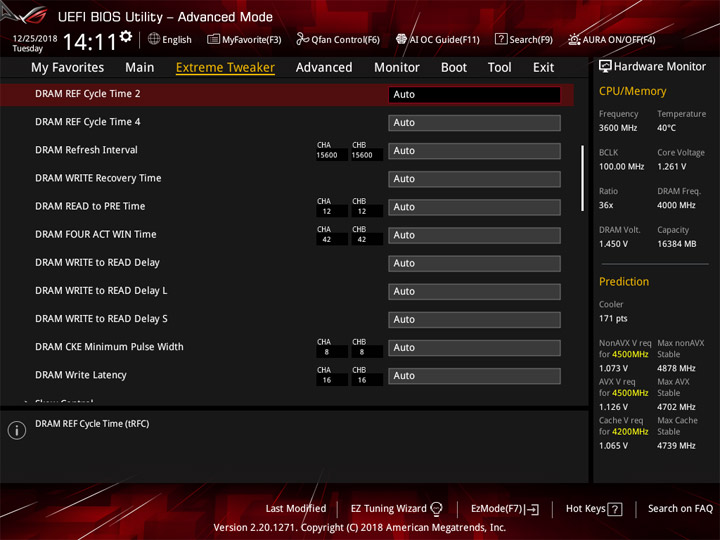Edit DRAM CKE Minimum Pulse Width field
This screenshot has width=720, height=540.
click(474, 348)
